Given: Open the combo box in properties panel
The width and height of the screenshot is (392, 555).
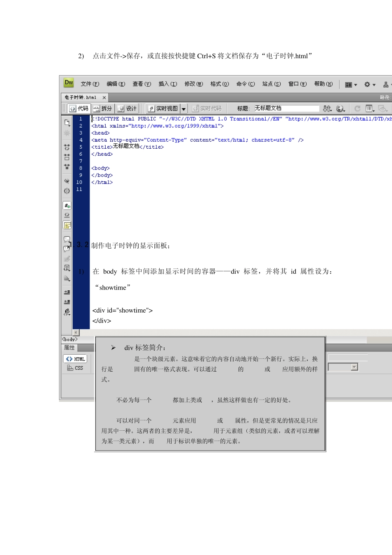Looking at the screenshot, I should pos(343,367).
